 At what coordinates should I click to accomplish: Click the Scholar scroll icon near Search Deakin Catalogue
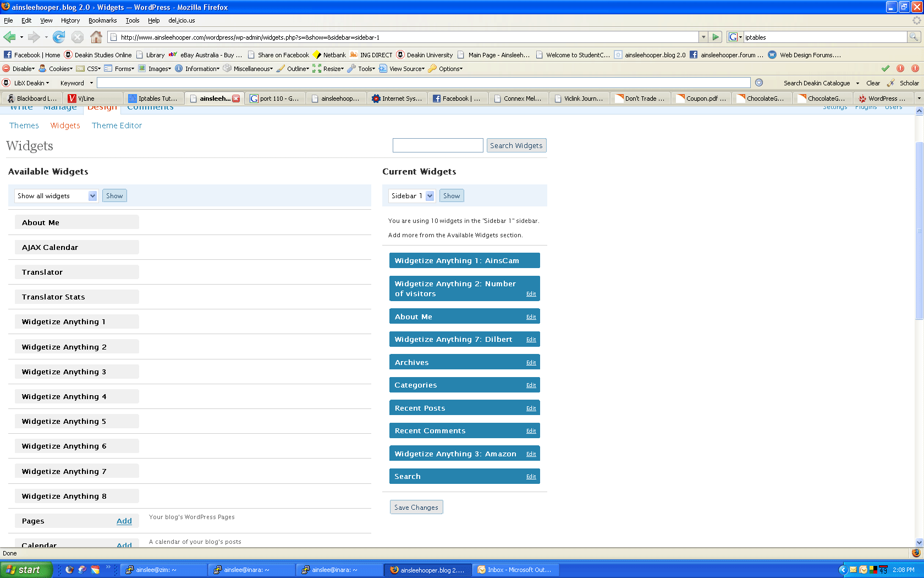(x=891, y=83)
